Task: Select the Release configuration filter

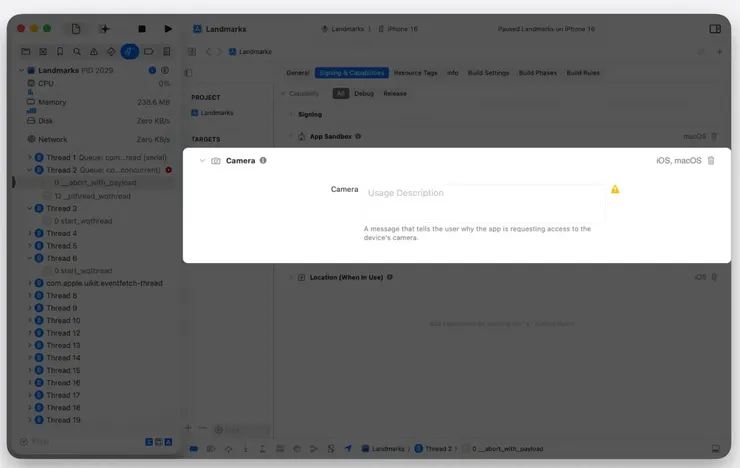Action: 395,93
